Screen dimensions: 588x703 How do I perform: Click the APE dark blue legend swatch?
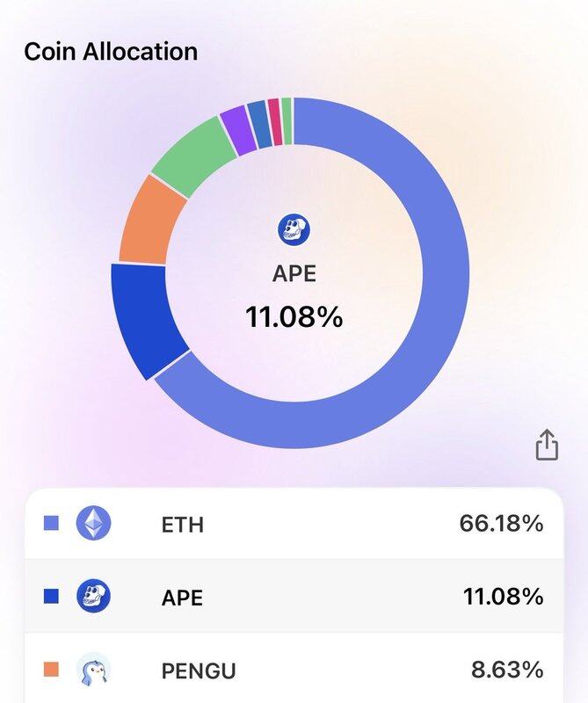click(51, 598)
